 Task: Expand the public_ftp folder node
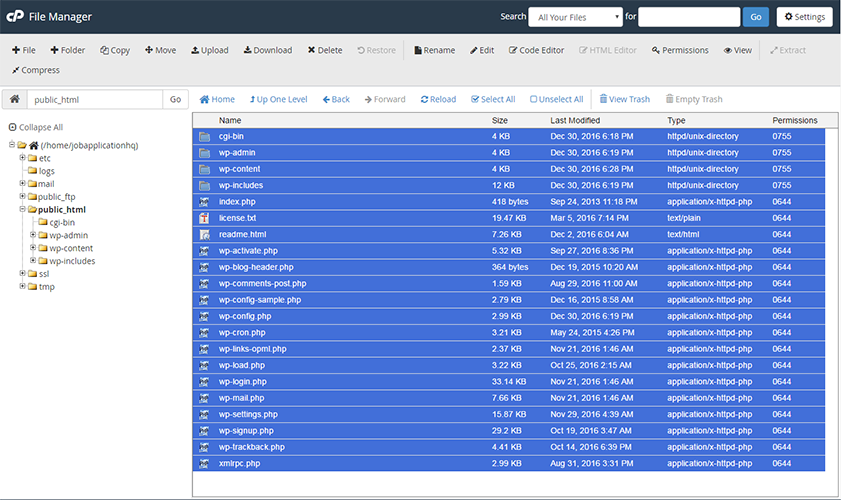click(23, 196)
